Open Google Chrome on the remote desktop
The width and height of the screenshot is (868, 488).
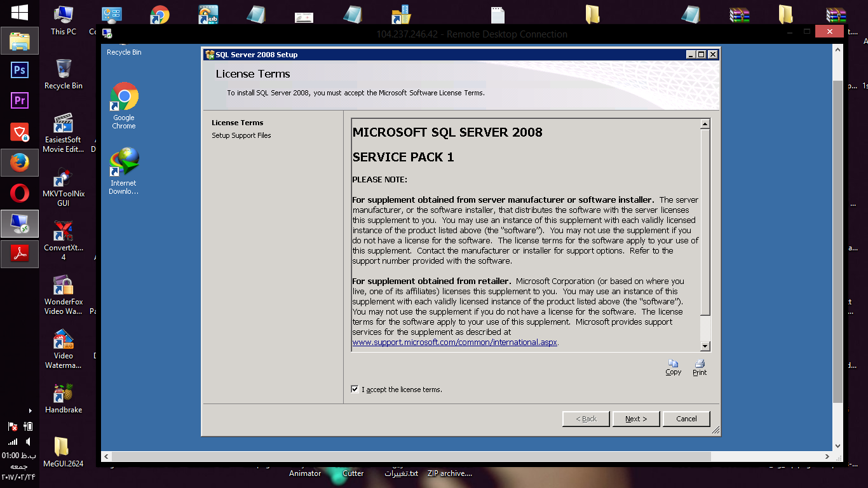coord(124,105)
